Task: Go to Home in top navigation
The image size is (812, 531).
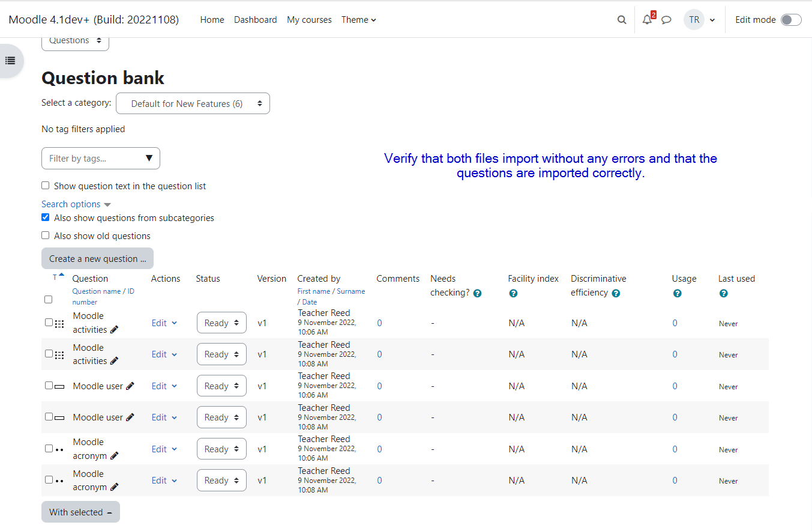Action: [x=212, y=20]
